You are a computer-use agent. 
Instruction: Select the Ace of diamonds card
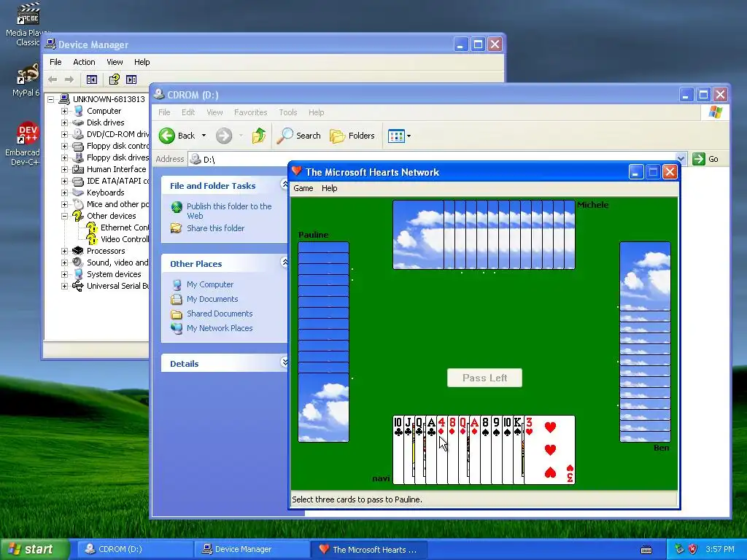coord(474,449)
